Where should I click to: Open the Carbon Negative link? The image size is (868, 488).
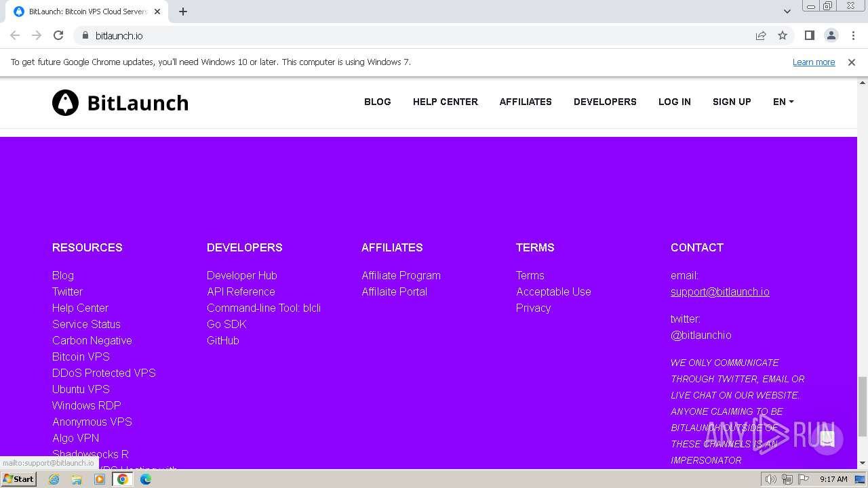[x=92, y=340]
